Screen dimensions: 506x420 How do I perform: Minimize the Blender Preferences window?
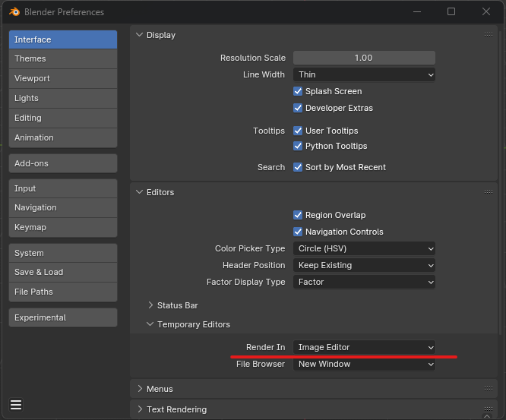(417, 11)
